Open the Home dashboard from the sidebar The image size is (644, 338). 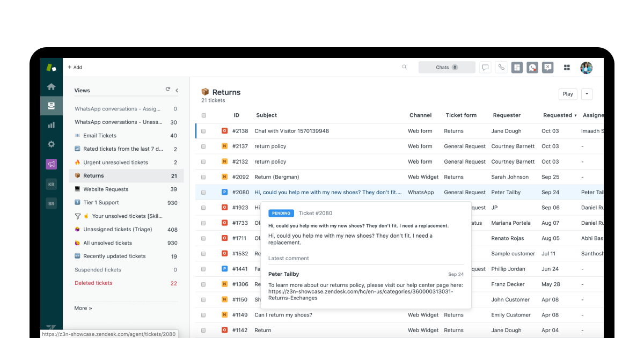tap(51, 86)
